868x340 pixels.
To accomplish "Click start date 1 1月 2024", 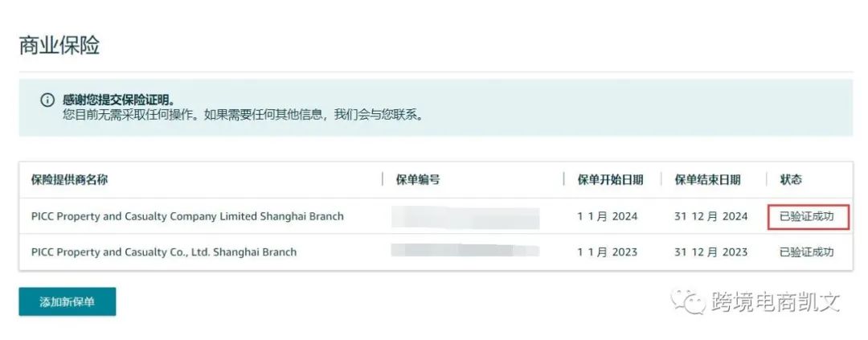I will pyautogui.click(x=608, y=216).
